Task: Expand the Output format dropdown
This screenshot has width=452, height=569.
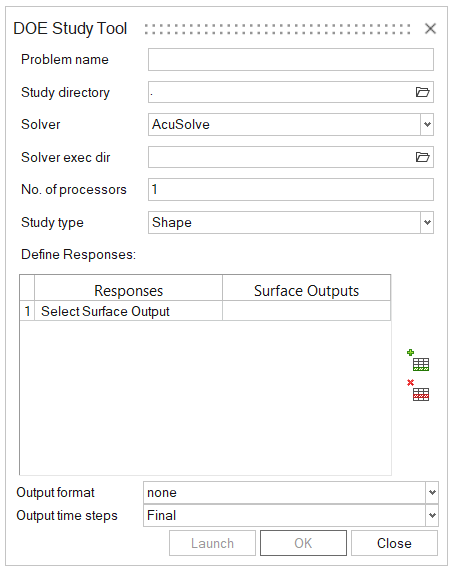Action: pos(432,492)
